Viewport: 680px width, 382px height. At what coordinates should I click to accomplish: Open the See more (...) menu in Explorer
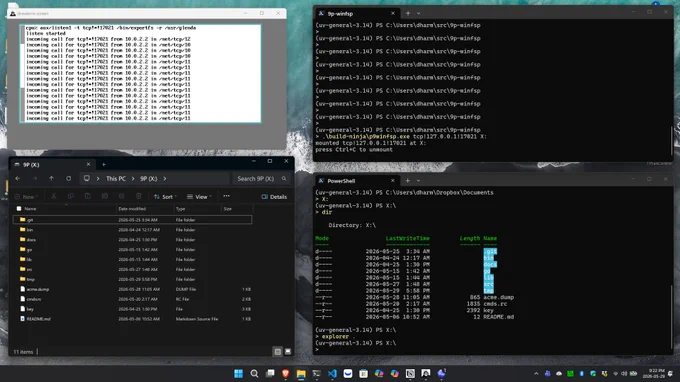point(226,196)
